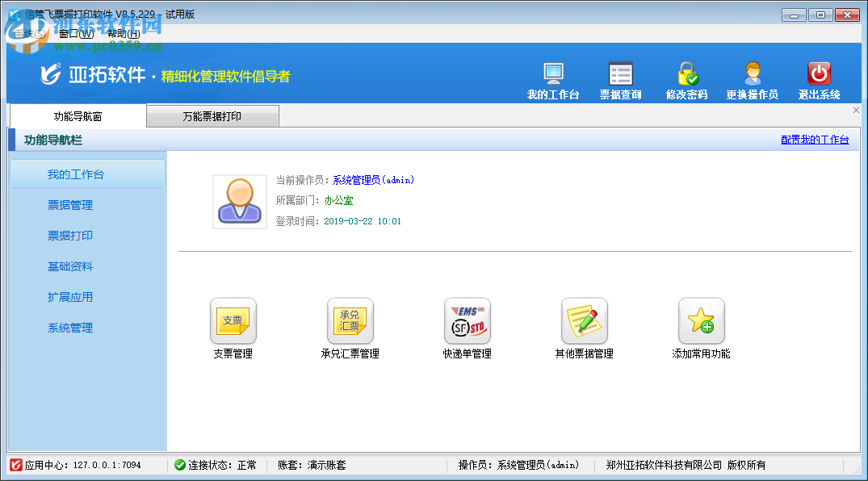Viewport: 868px width, 481px height.
Task: Click 系统管理员(admin) operator name
Action: click(373, 180)
